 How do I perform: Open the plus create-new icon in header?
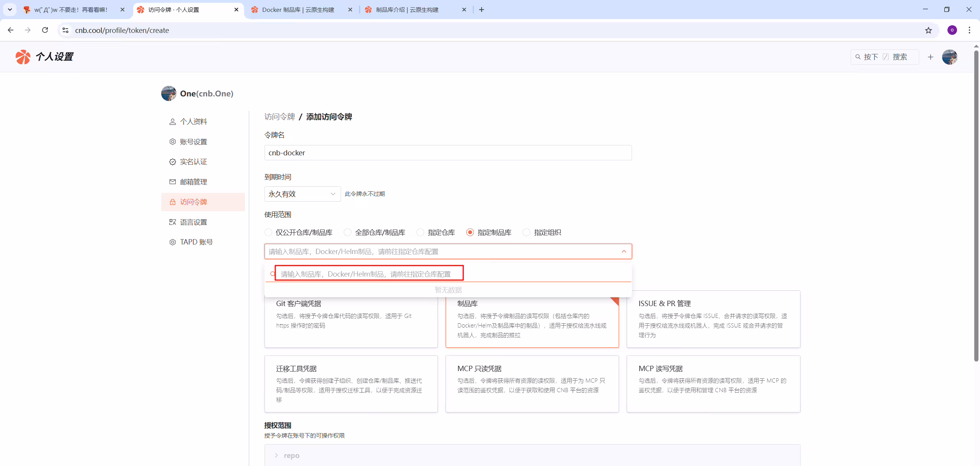pyautogui.click(x=931, y=57)
